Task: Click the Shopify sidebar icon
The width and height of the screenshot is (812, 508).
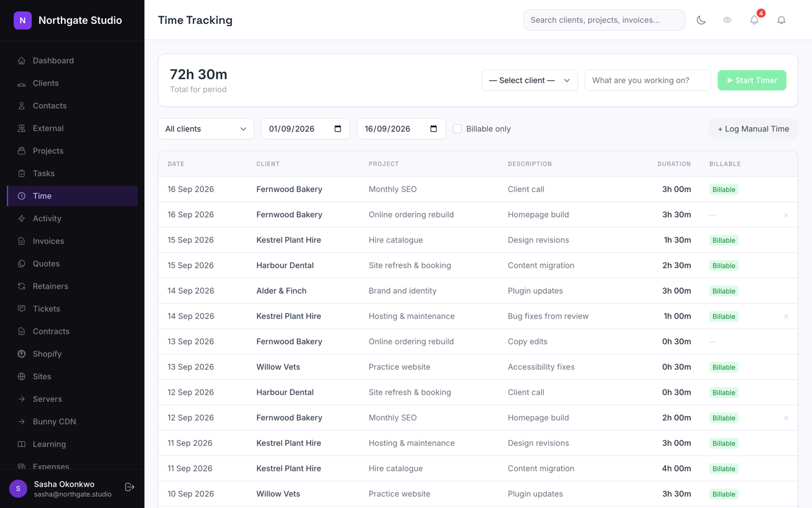Action: click(21, 354)
